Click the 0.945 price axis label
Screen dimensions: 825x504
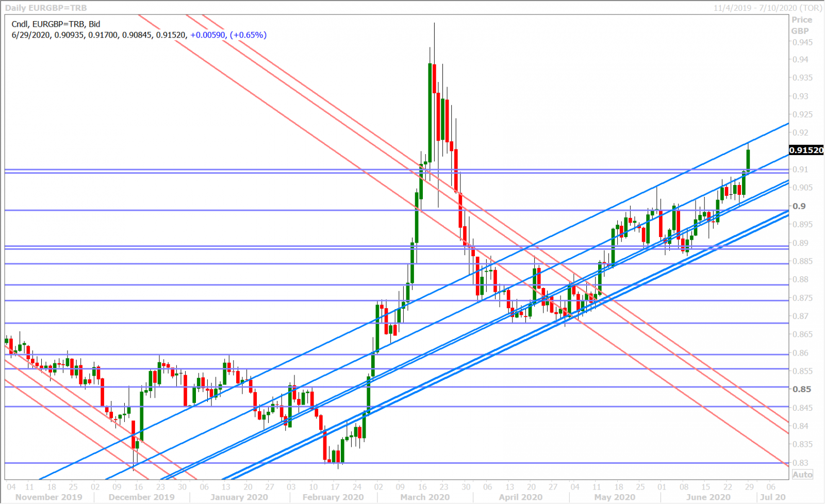[x=802, y=42]
